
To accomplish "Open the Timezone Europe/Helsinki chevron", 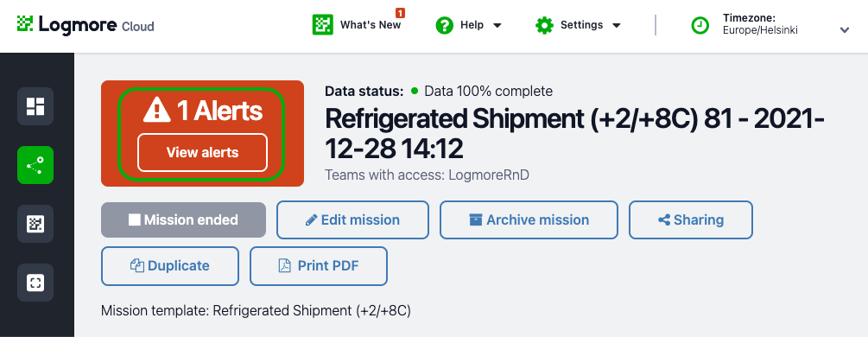I will [x=845, y=30].
